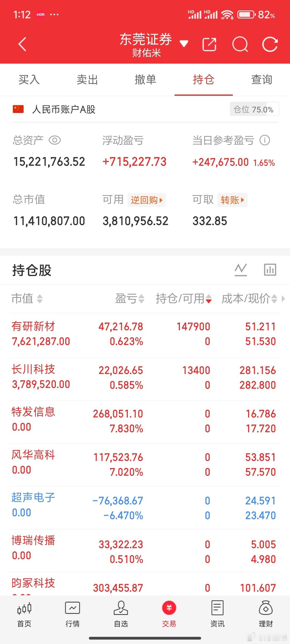The image size is (290, 644).
Task: Select the 持仓 tab
Action: pyautogui.click(x=204, y=80)
